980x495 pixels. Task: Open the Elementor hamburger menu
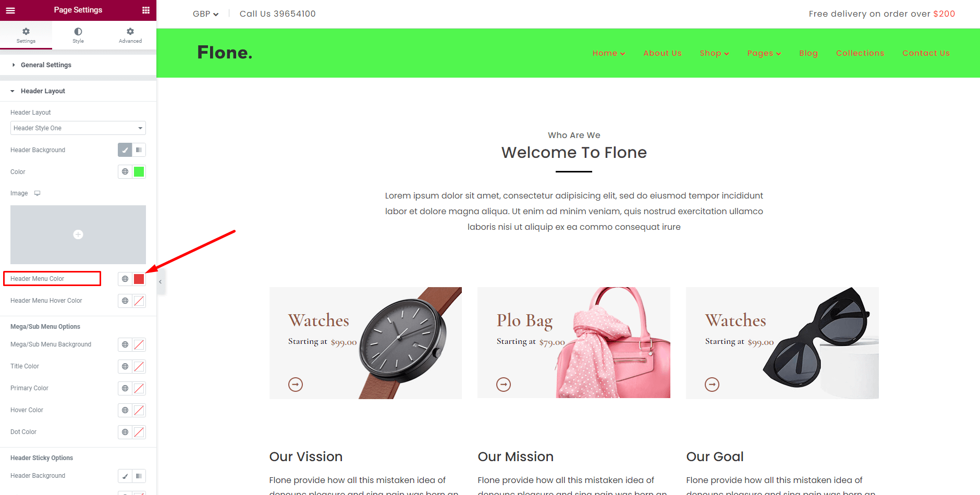(x=10, y=10)
